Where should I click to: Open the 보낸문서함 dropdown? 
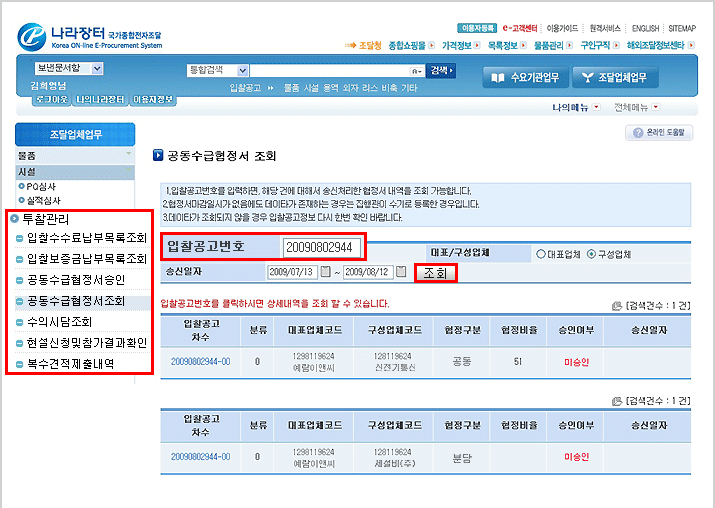coord(69,69)
